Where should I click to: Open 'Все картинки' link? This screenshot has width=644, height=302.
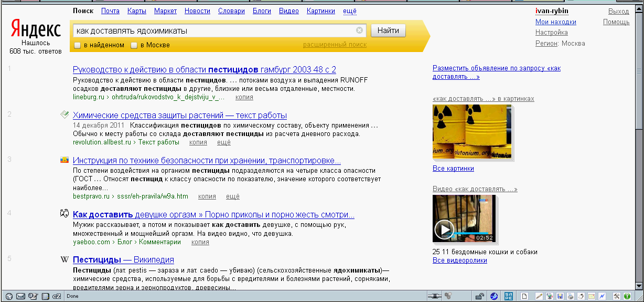pos(453,169)
